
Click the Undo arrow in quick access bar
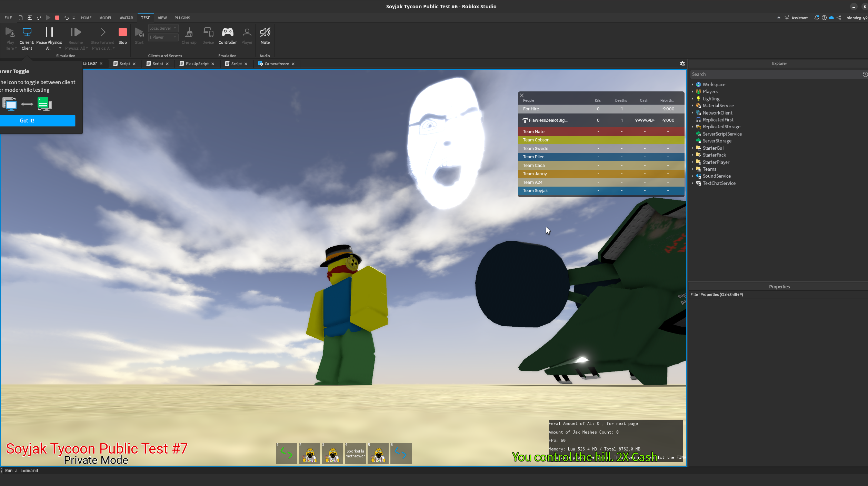pos(66,18)
